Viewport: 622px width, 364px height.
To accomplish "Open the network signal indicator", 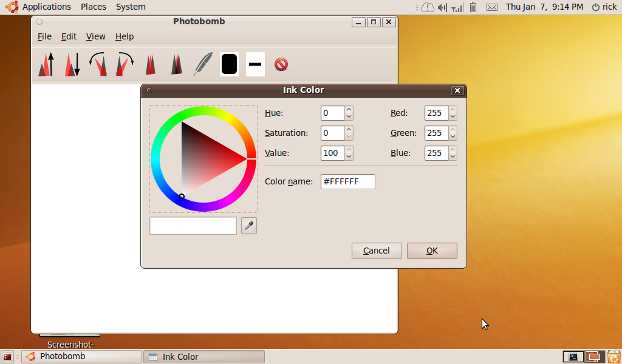I will coord(457,7).
